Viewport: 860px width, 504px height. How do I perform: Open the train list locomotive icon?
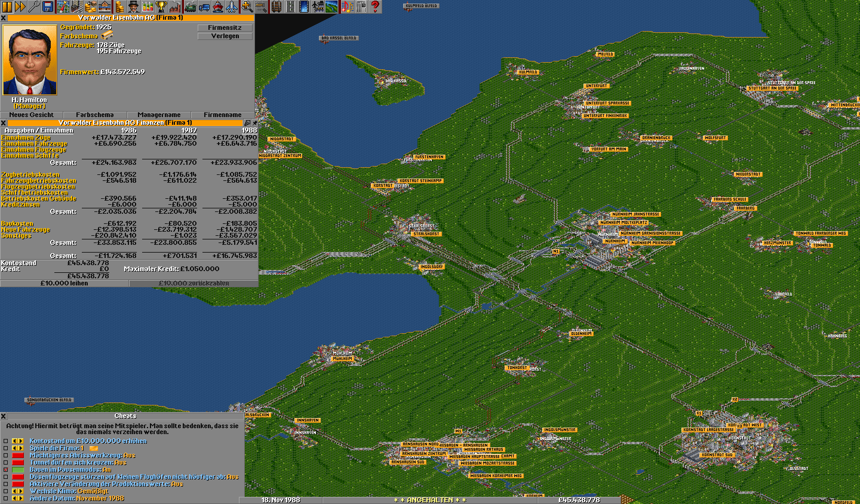tap(191, 7)
